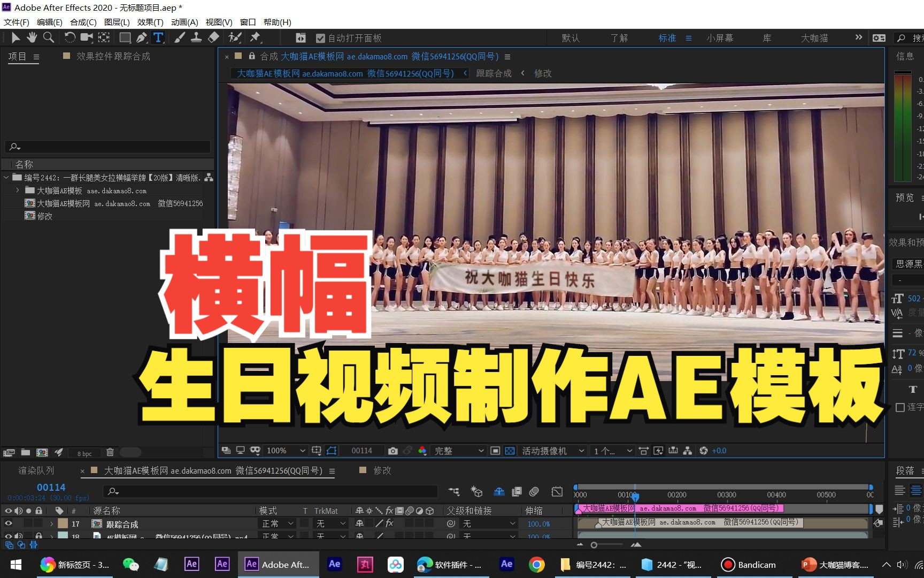Open parent link dropdown for layer 17
The image size is (924, 578).
(x=489, y=523)
